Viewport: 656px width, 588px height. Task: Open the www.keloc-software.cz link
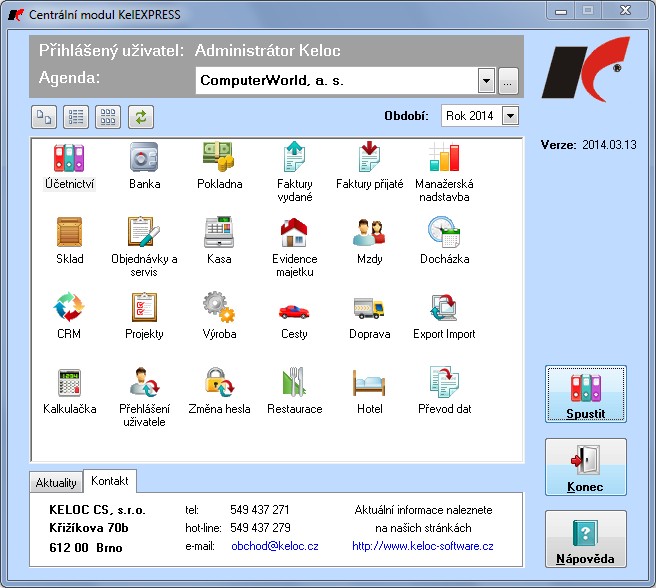pyautogui.click(x=423, y=546)
